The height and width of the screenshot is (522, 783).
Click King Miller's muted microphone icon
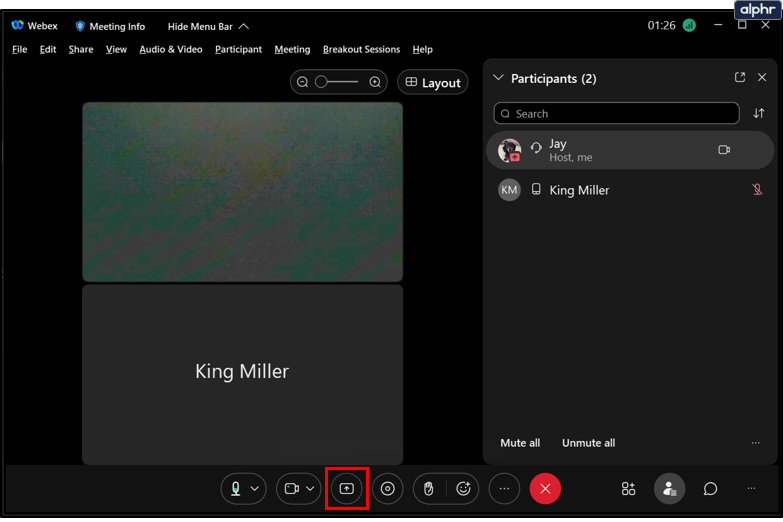757,190
